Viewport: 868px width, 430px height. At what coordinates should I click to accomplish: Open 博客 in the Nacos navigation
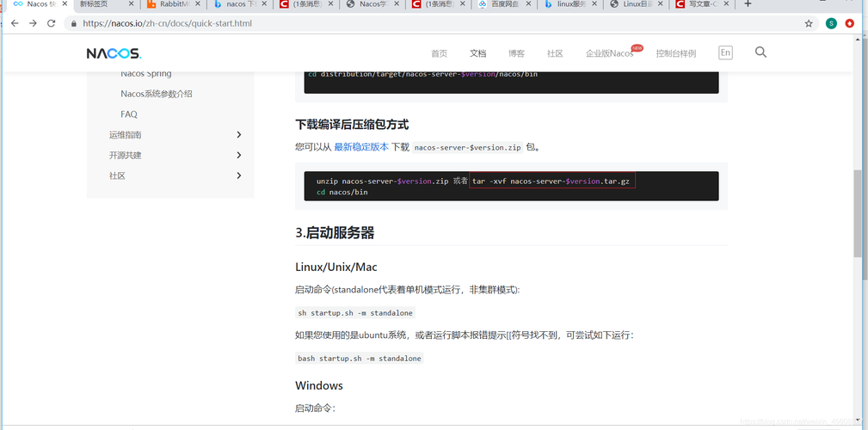coord(516,53)
